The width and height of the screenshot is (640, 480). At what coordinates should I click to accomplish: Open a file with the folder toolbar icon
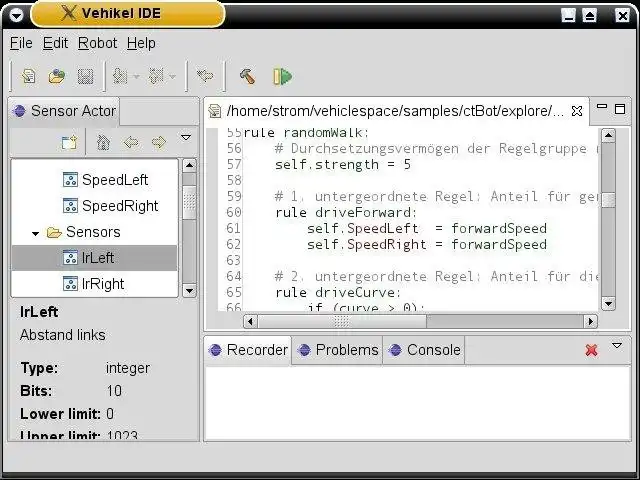pos(57,76)
